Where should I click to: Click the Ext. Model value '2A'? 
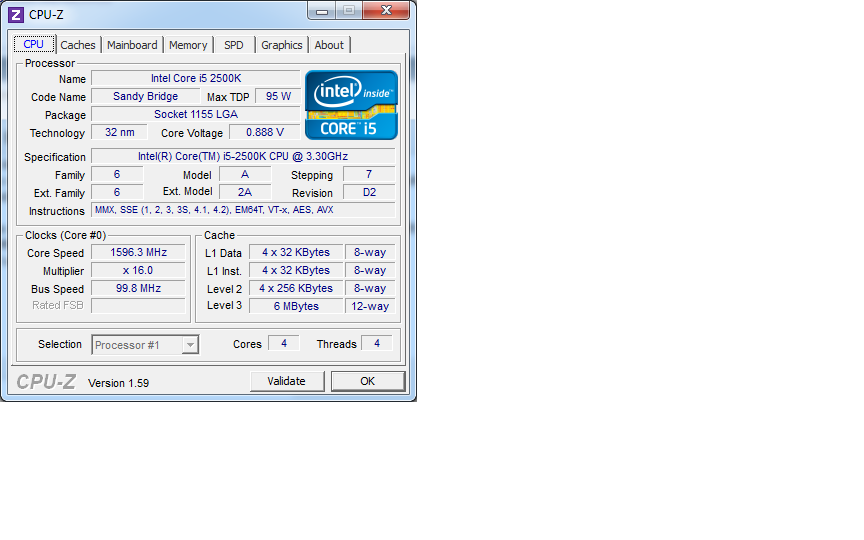coord(245,192)
